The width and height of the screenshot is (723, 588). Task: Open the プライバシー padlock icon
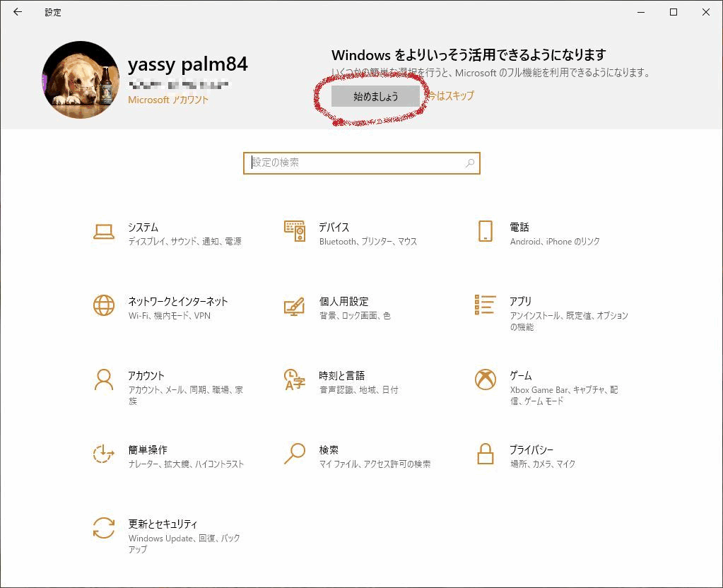[485, 454]
